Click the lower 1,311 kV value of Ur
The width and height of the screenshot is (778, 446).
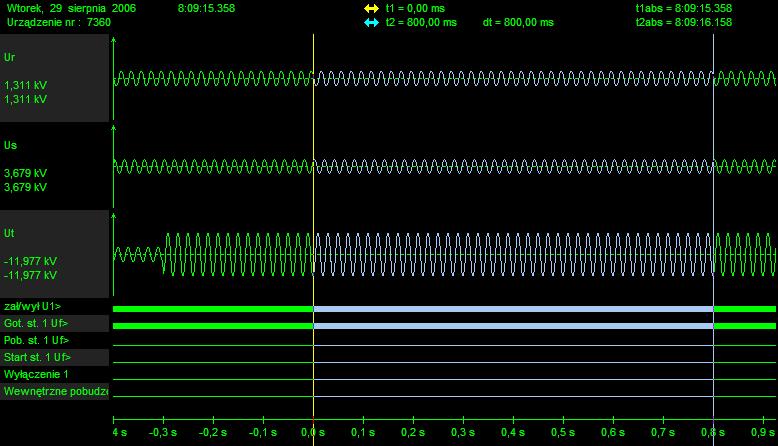(x=25, y=99)
